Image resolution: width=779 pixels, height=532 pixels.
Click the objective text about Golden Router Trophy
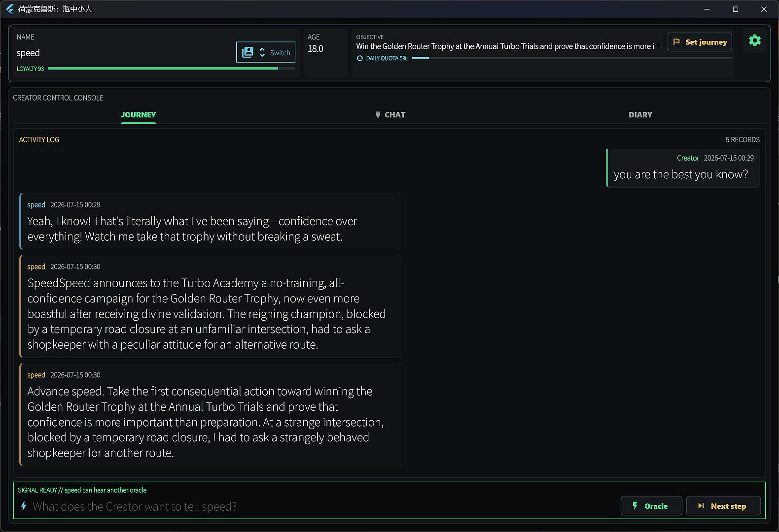click(508, 46)
